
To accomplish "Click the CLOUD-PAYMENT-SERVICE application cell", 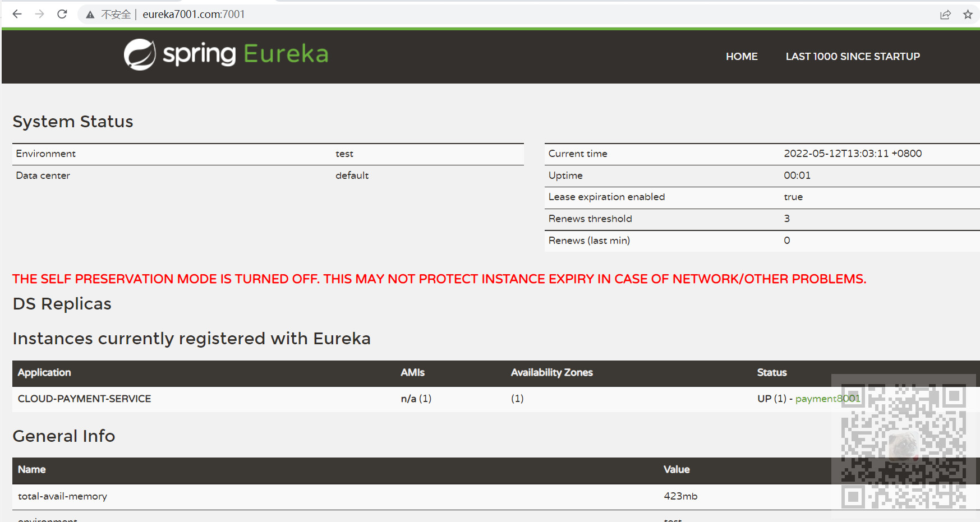I will (85, 399).
